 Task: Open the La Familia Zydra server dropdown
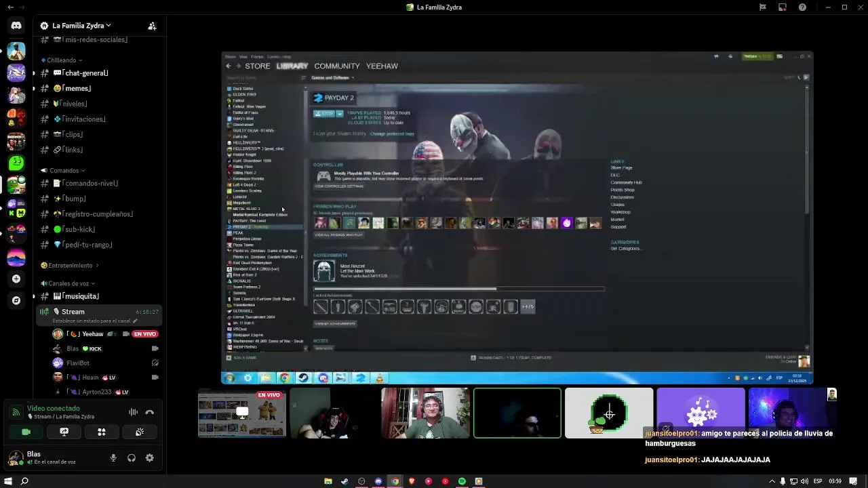76,26
